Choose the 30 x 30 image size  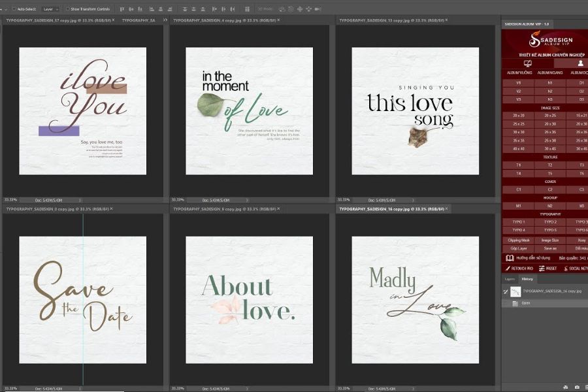[519, 132]
